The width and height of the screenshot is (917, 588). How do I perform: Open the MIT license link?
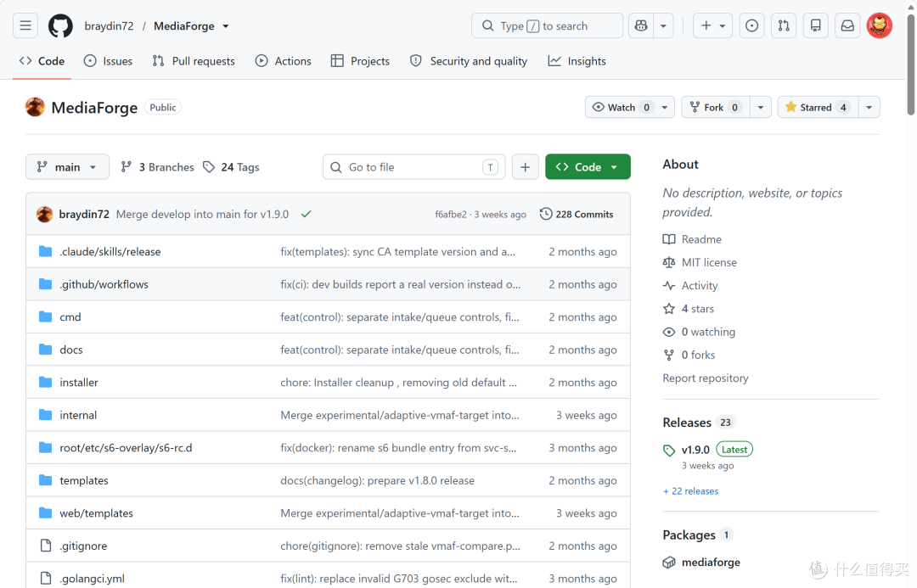pyautogui.click(x=709, y=262)
